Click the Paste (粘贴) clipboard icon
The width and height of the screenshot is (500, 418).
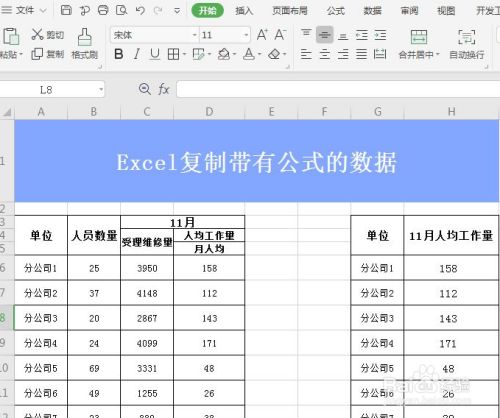(x=11, y=36)
